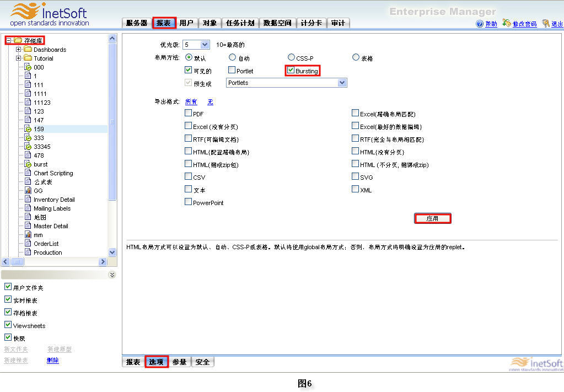Click the change password icon
The image size is (564, 392).
[507, 23]
